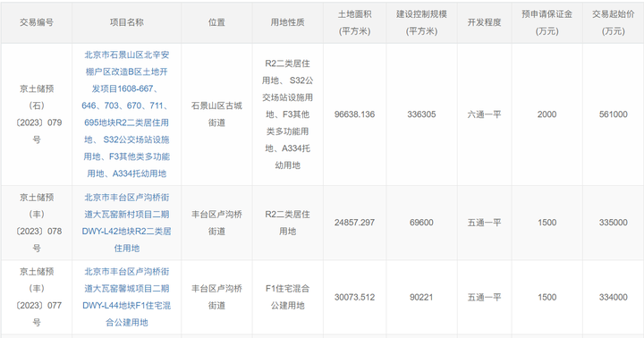Click 五通一平 in the 078号 row

pyautogui.click(x=484, y=223)
